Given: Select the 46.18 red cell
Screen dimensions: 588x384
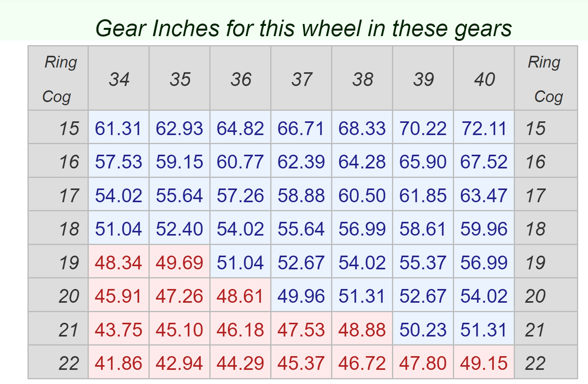Looking at the screenshot, I should 240,330.
